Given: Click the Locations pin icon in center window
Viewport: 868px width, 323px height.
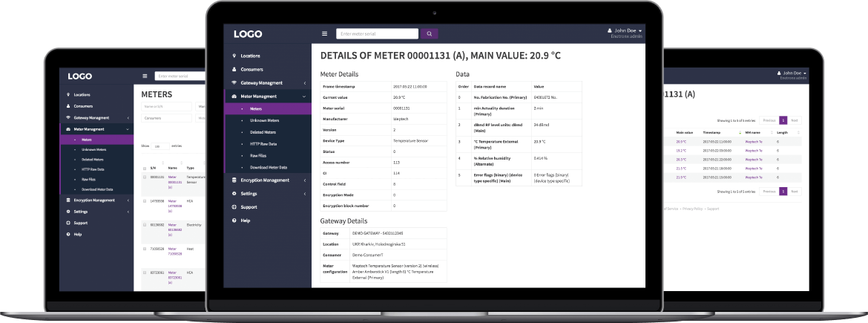Looking at the screenshot, I should 234,56.
